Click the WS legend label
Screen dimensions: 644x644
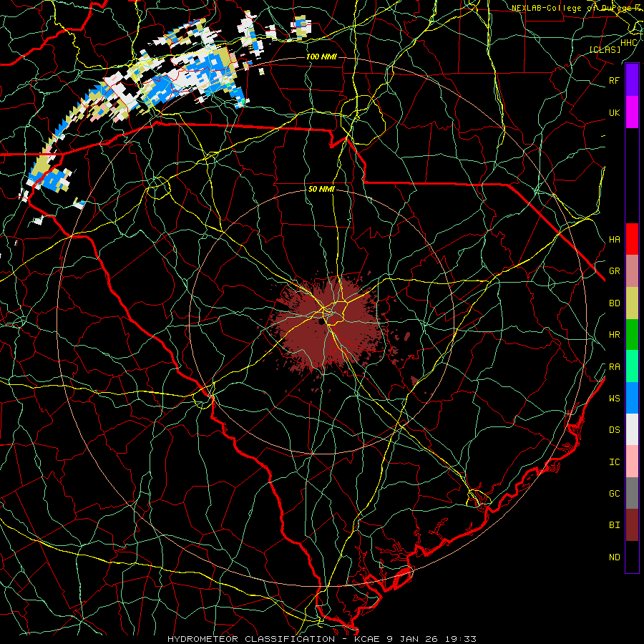614,398
